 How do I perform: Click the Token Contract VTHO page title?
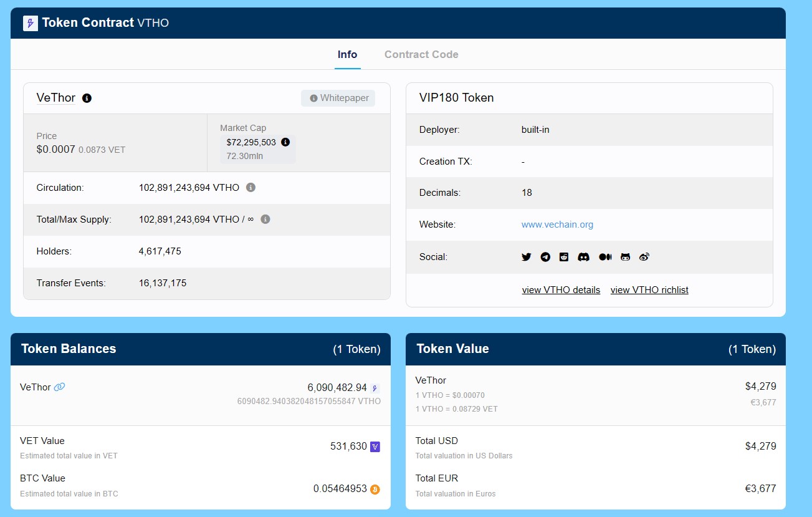point(105,23)
